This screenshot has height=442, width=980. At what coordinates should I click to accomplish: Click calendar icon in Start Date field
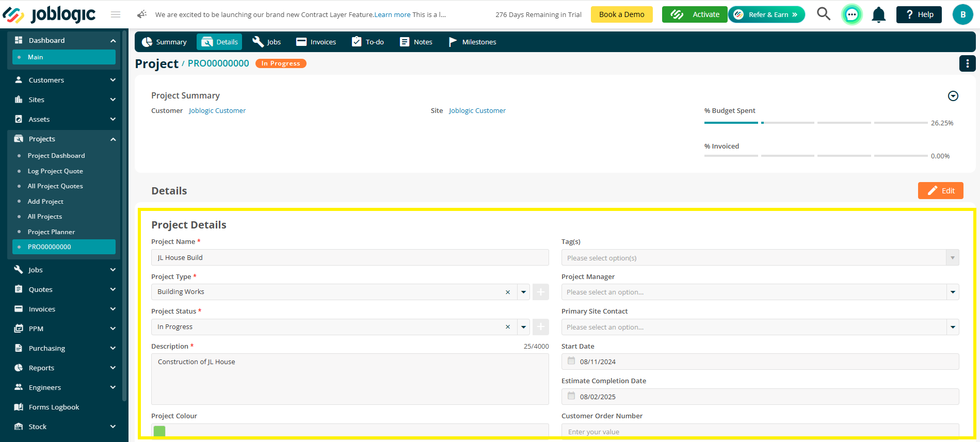571,361
